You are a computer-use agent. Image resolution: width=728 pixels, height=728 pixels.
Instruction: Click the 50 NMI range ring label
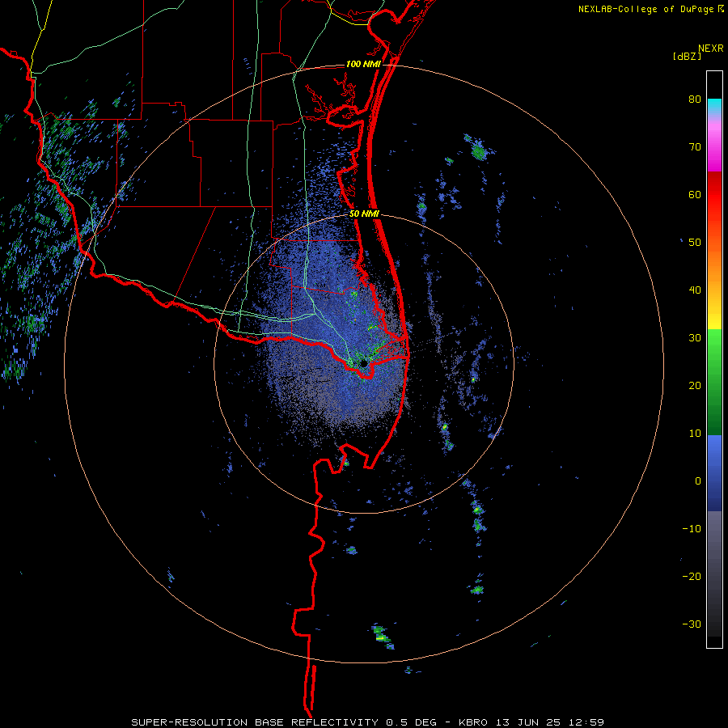pos(364,214)
